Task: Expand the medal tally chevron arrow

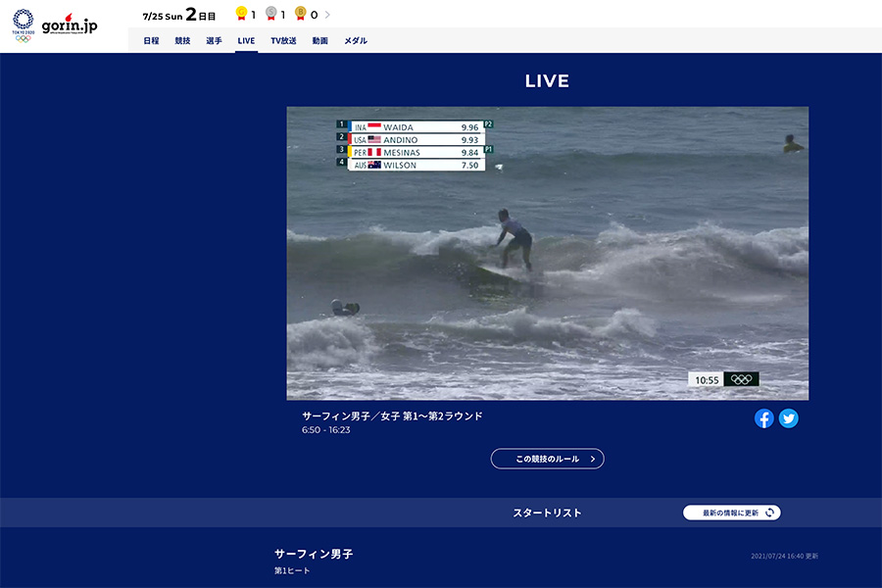Action: (x=327, y=15)
